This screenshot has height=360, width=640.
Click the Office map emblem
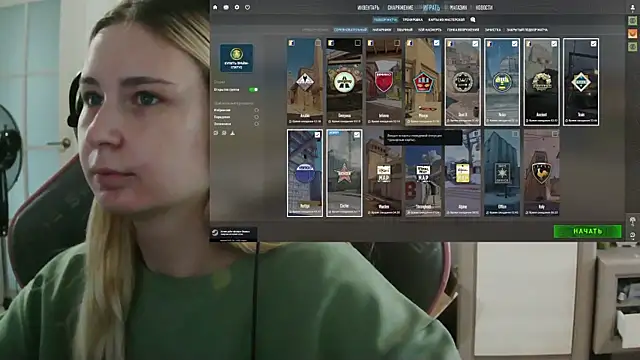click(x=502, y=173)
